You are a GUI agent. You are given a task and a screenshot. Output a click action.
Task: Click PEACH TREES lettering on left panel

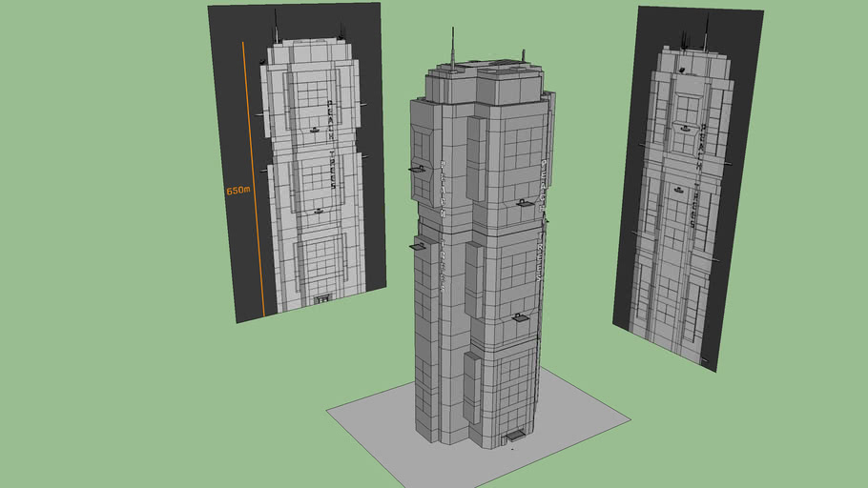[331, 145]
